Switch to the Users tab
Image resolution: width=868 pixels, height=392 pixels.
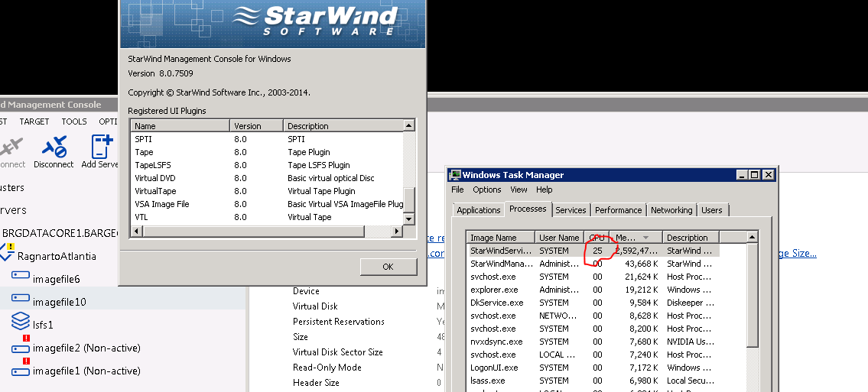[x=712, y=210]
